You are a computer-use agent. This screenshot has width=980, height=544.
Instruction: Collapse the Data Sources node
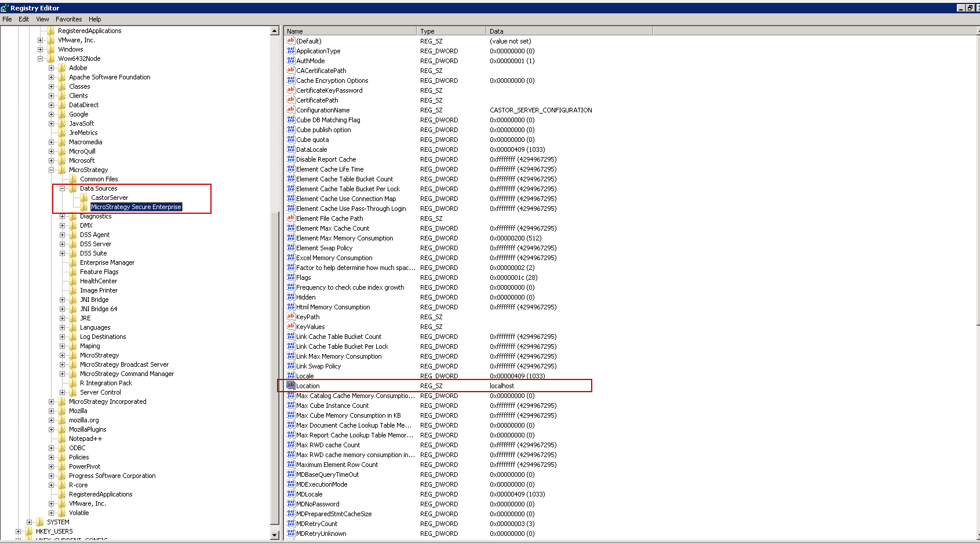[62, 188]
